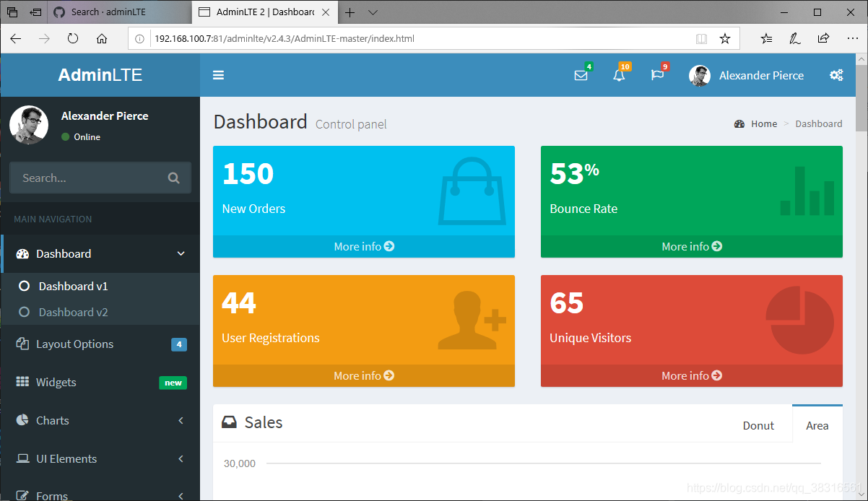Click the tabs you've set aside icon
This screenshot has width=868, height=501.
[12, 12]
